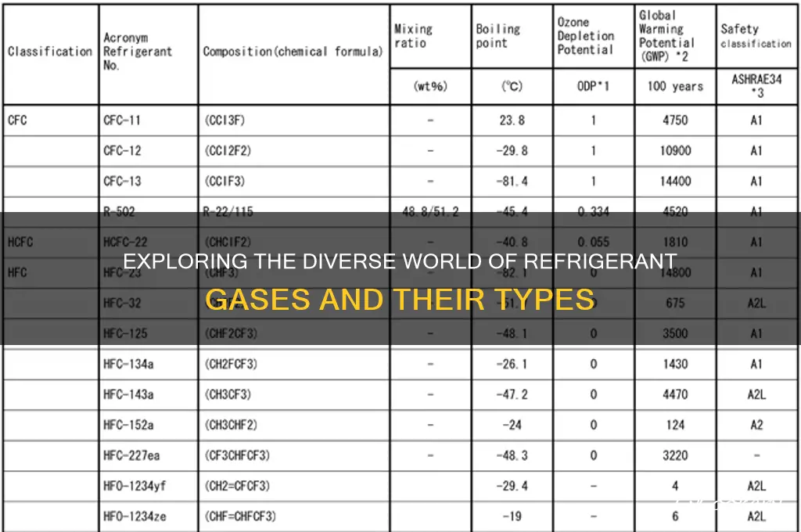Select the 'ASHRAE34 *3' subheader cell
Image resolution: width=801 pixels, height=532 pixels.
(756, 86)
